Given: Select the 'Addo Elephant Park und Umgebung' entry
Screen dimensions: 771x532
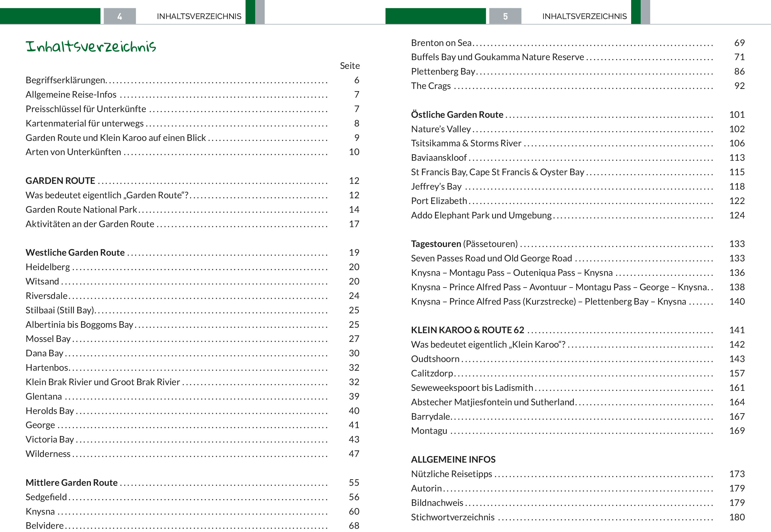Looking at the screenshot, I should [x=481, y=215].
